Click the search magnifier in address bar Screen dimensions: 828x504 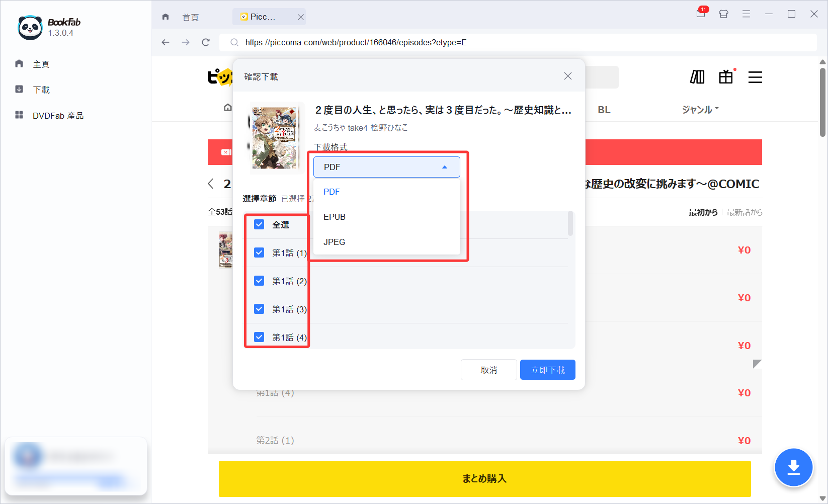[234, 42]
